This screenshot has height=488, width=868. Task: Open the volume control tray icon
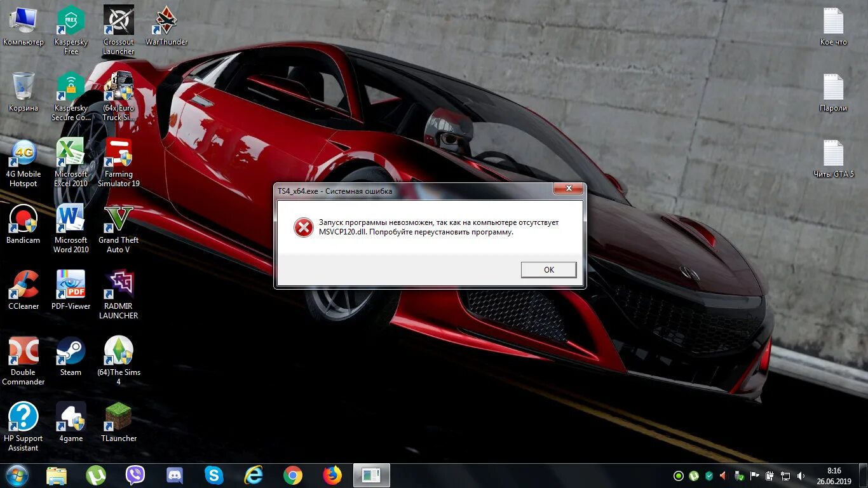click(801, 476)
